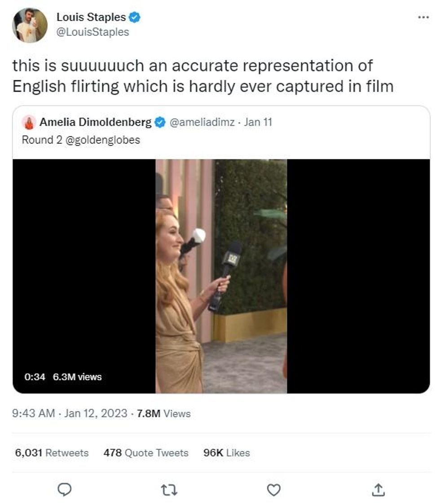Click Louis Staples profile picture
440x504 pixels.
pos(30,25)
